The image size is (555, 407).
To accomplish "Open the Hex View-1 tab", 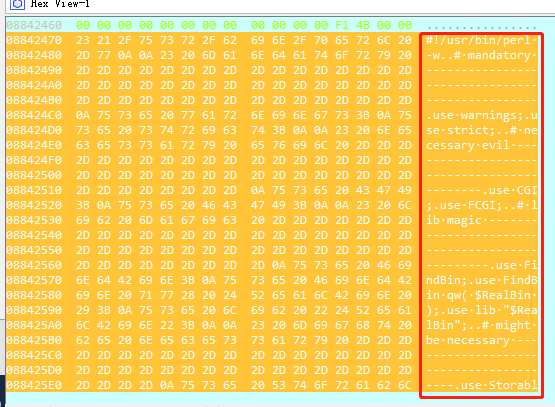I will coord(60,4).
